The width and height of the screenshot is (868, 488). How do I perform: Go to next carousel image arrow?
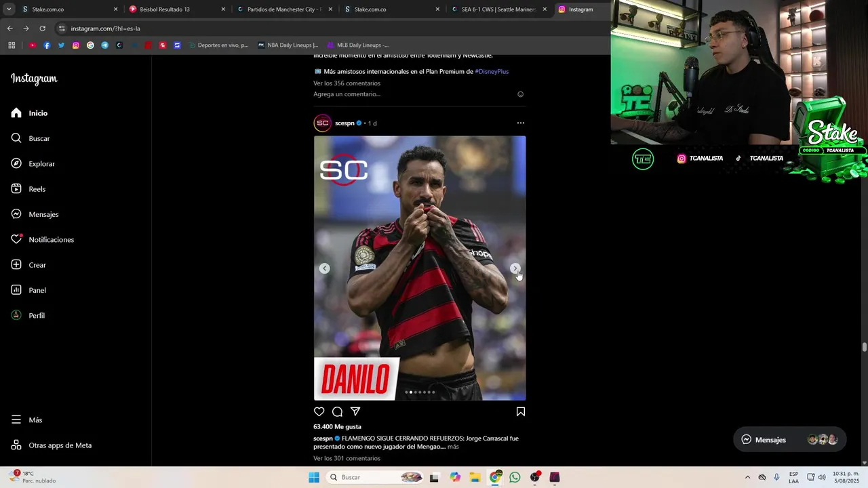click(x=515, y=268)
